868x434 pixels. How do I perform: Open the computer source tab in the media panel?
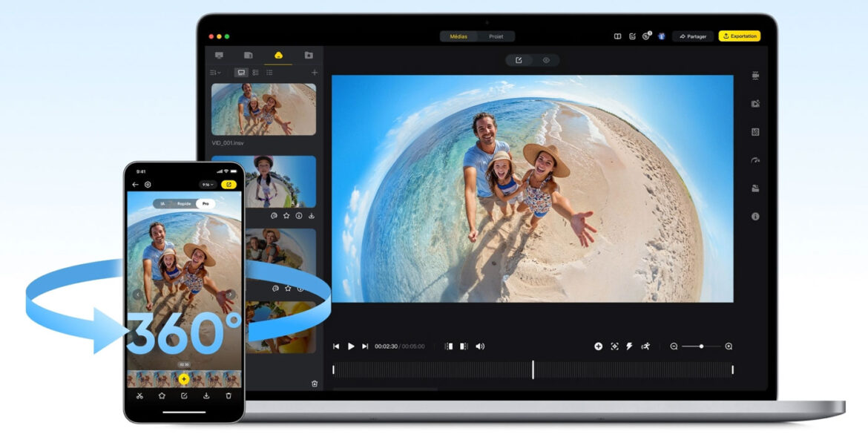tap(219, 56)
